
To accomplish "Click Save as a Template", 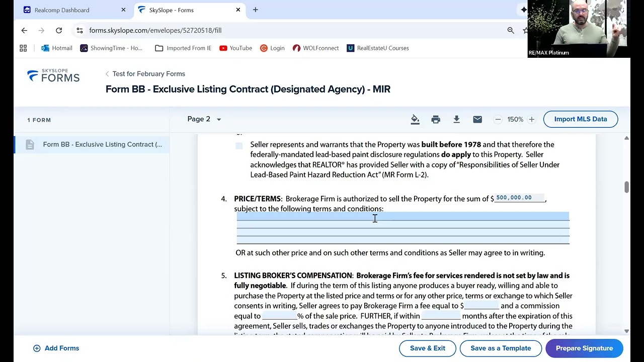I will (x=501, y=348).
